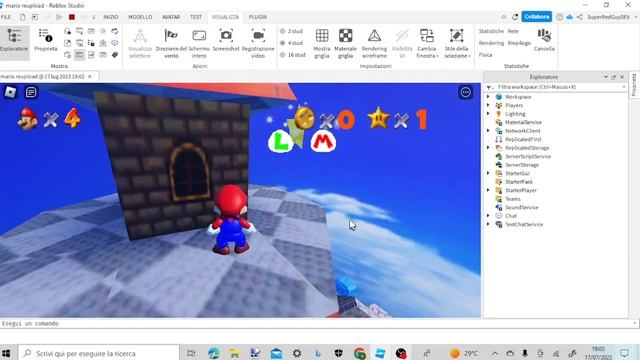Close the Esploratore panel
The width and height of the screenshot is (640, 360).
[622, 77]
